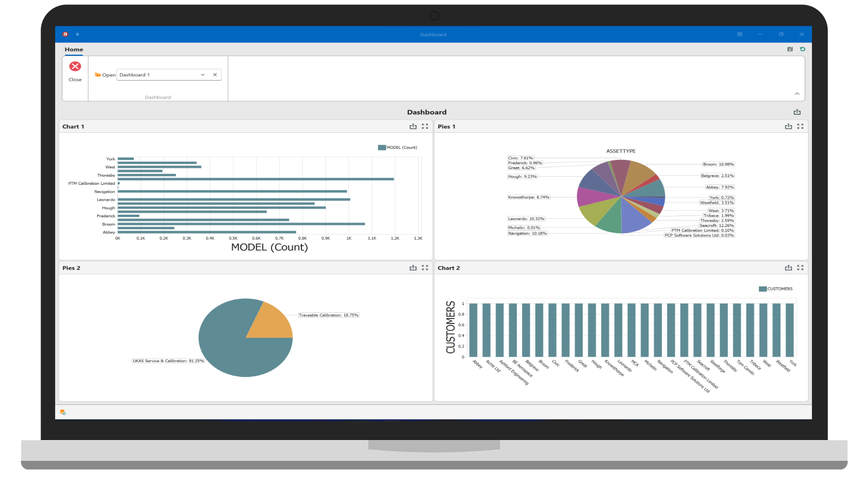Export Chart 1 via its share icon
This screenshot has width=868, height=488.
[x=413, y=127]
